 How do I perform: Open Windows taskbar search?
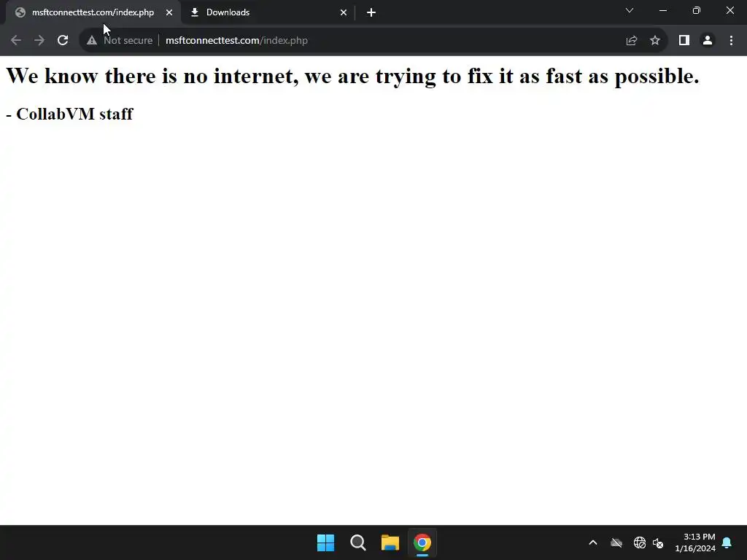pyautogui.click(x=357, y=542)
